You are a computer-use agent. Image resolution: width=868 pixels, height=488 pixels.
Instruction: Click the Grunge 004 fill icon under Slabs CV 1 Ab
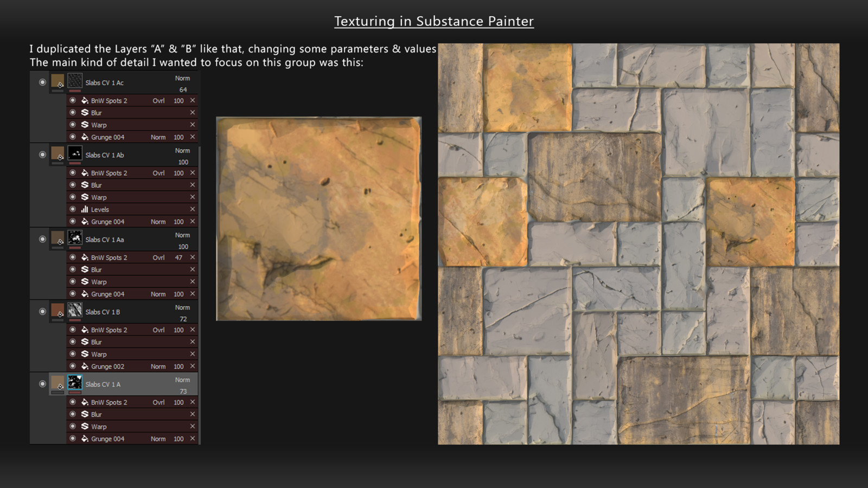pyautogui.click(x=85, y=222)
